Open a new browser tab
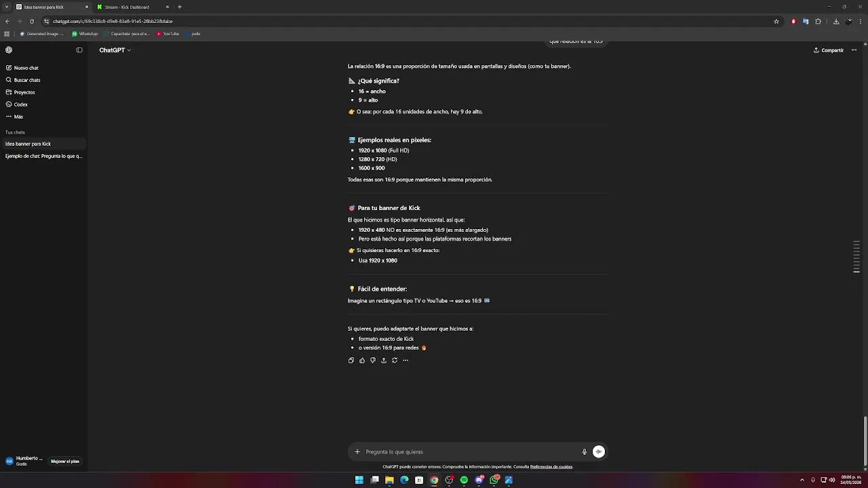This screenshot has width=868, height=488. pyautogui.click(x=180, y=7)
